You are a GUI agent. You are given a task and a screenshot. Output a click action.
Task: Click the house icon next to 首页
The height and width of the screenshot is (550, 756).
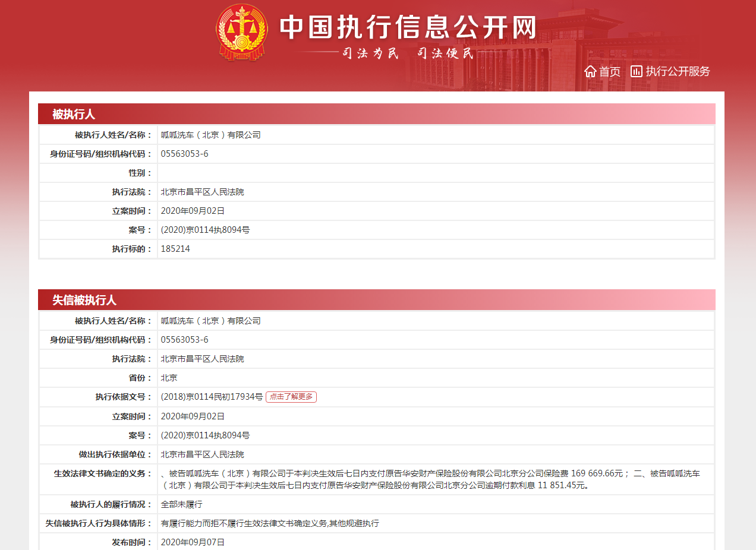pyautogui.click(x=590, y=71)
